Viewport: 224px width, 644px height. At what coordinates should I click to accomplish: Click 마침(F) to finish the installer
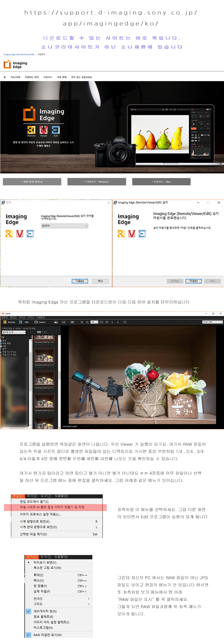[x=193, y=281]
